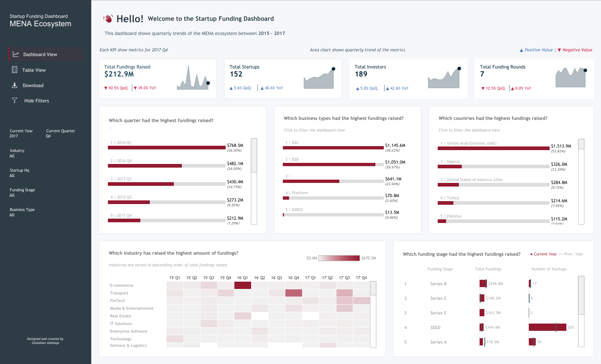The image size is (601, 364).
Task: Click the heatmap color gradient legend
Action: (339, 258)
